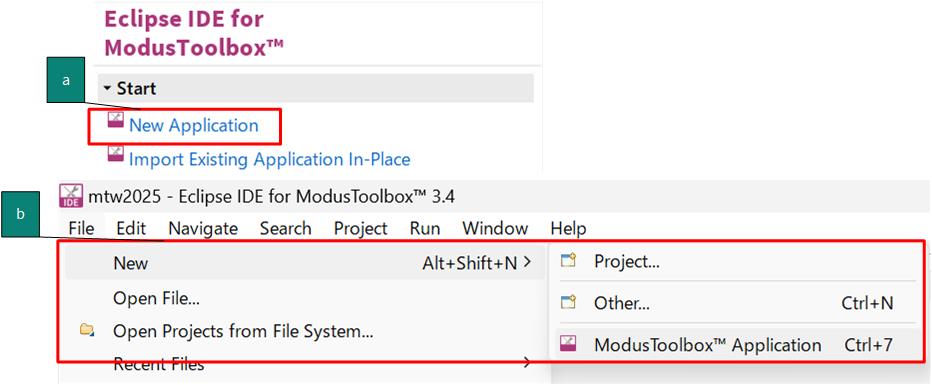
Task: Click the Eclipse IDE title bar icon
Action: coord(71,195)
